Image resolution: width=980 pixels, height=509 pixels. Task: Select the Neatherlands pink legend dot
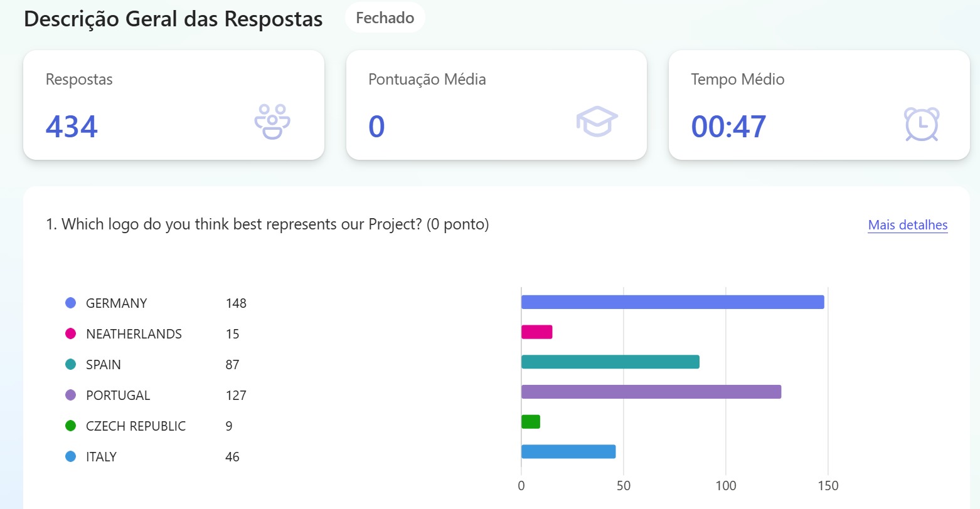71,333
